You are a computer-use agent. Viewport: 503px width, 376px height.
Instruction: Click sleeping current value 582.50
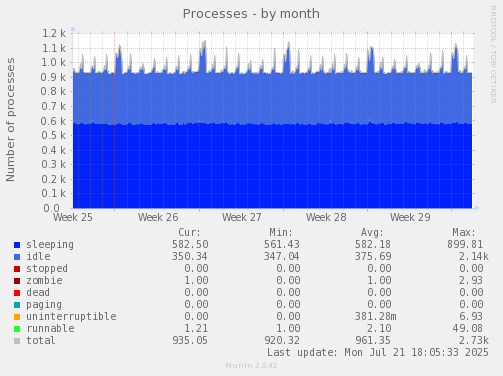pos(190,244)
